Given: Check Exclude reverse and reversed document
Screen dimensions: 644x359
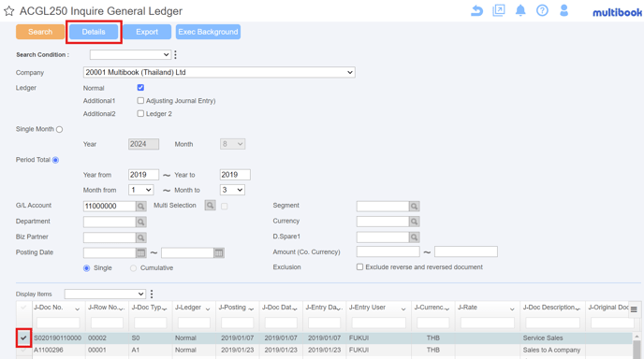Looking at the screenshot, I should pyautogui.click(x=359, y=267).
